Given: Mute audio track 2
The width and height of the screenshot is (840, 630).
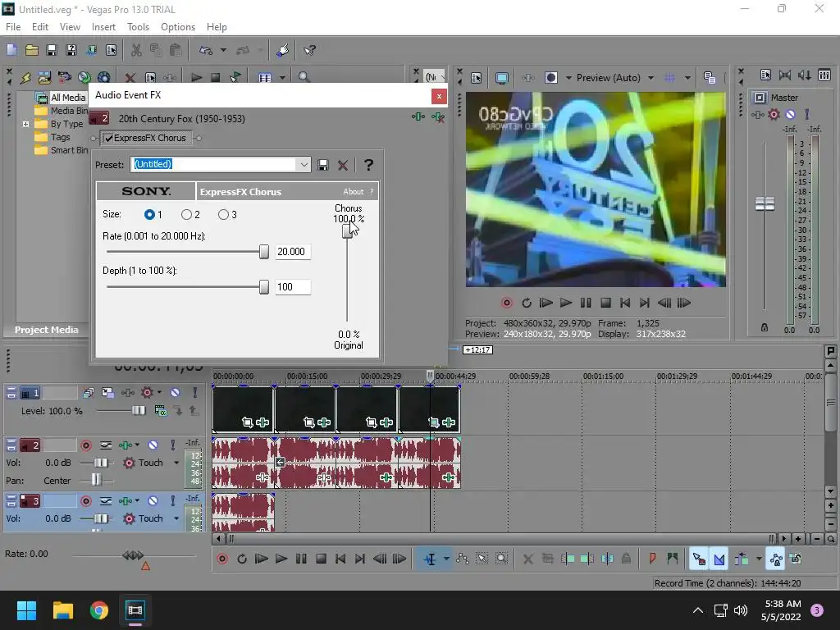Looking at the screenshot, I should 153,445.
